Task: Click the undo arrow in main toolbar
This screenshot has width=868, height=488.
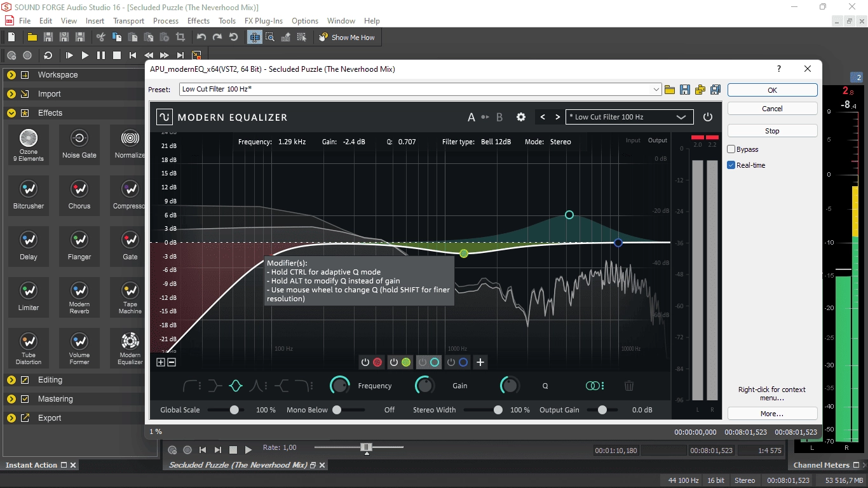Action: tap(201, 37)
